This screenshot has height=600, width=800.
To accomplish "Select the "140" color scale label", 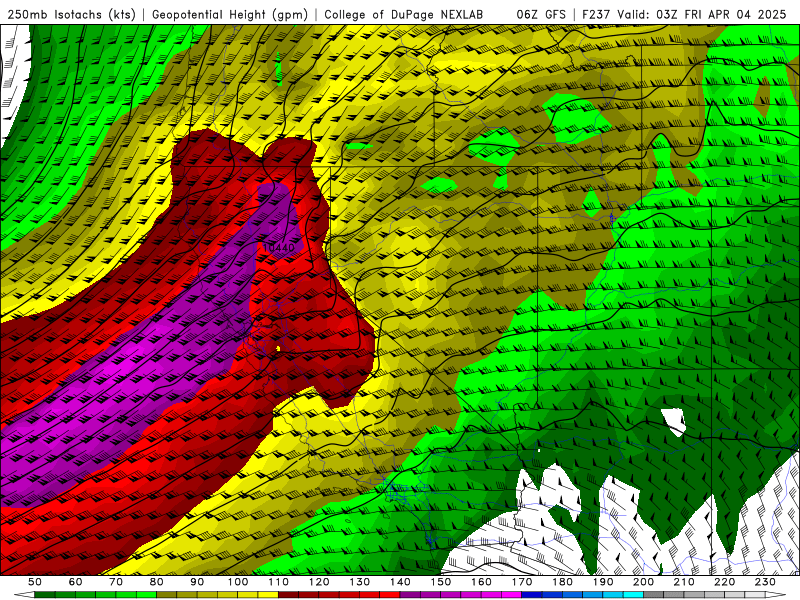I will [401, 582].
